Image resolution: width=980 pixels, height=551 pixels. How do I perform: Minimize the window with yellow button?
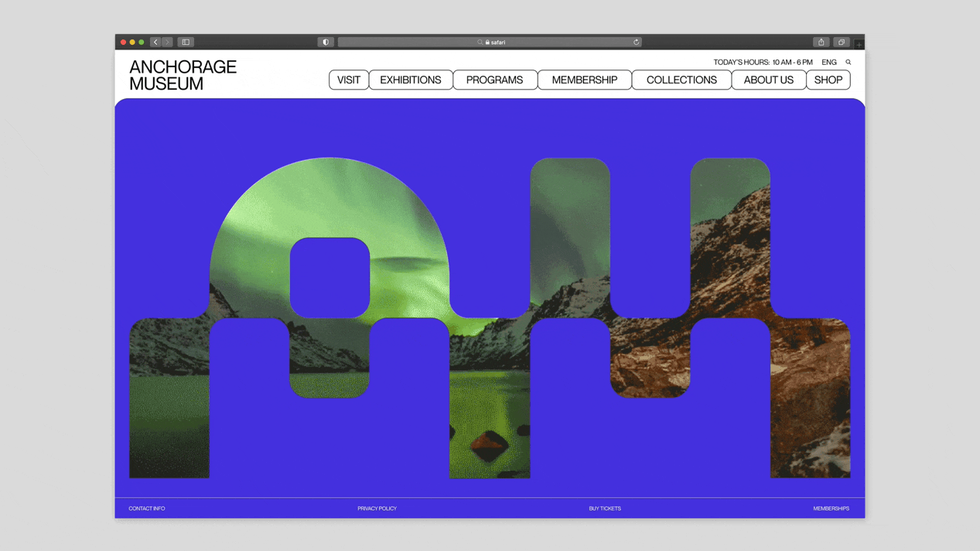[x=132, y=42]
